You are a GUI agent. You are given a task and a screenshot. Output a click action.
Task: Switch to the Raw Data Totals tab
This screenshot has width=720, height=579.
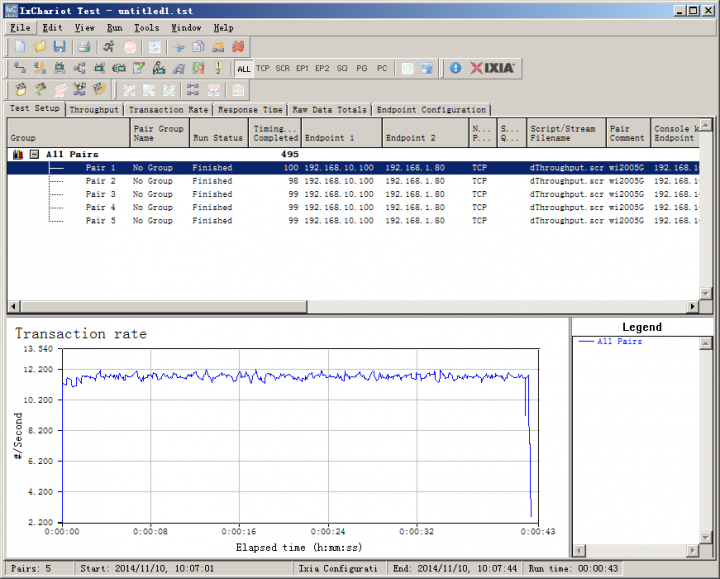330,110
